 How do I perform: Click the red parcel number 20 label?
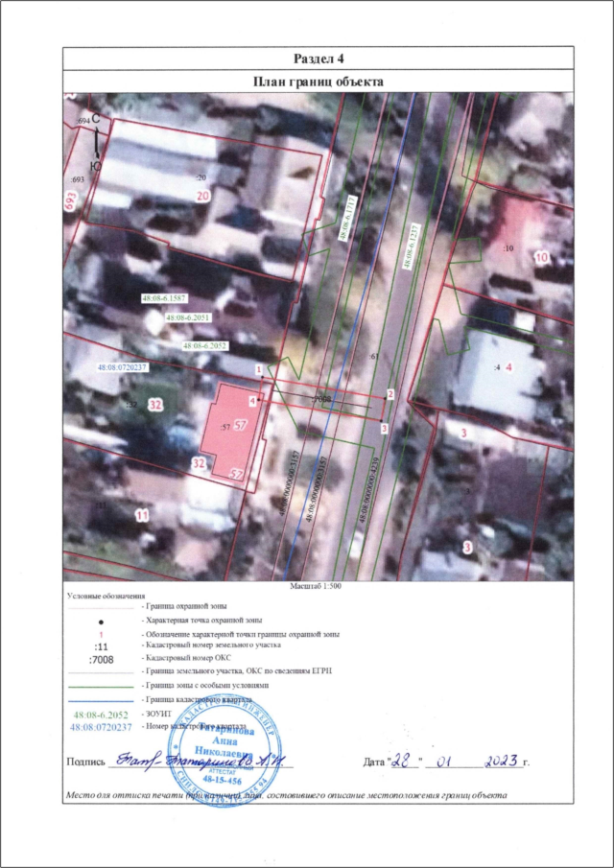[202, 196]
